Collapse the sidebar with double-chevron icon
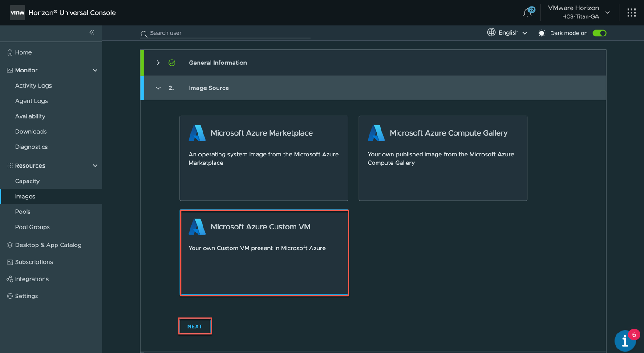 [x=92, y=32]
